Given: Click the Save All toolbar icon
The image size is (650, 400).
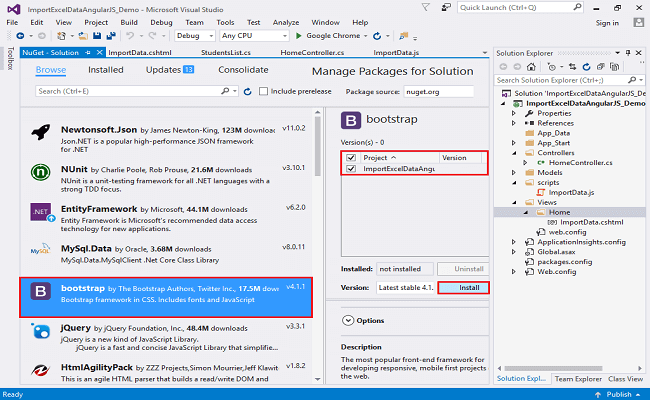Looking at the screenshot, I should (x=111, y=36).
